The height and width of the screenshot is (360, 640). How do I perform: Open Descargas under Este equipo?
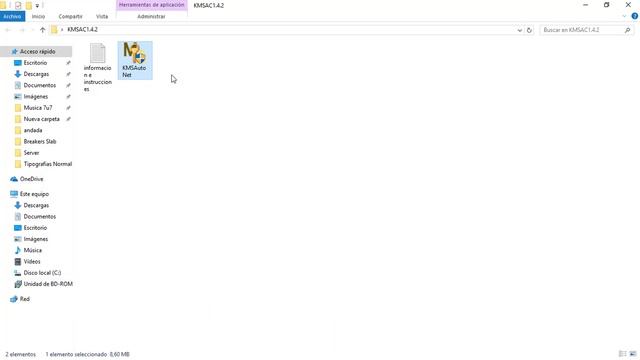point(36,205)
